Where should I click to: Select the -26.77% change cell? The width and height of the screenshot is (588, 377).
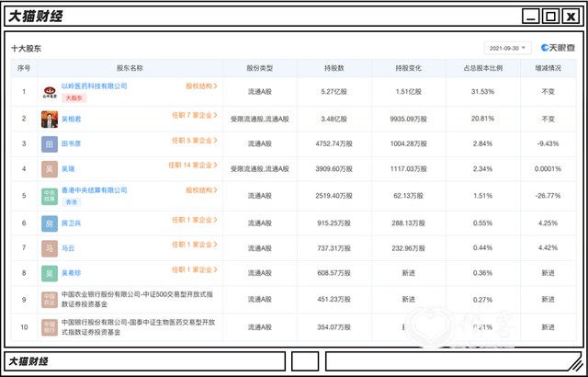548,196
